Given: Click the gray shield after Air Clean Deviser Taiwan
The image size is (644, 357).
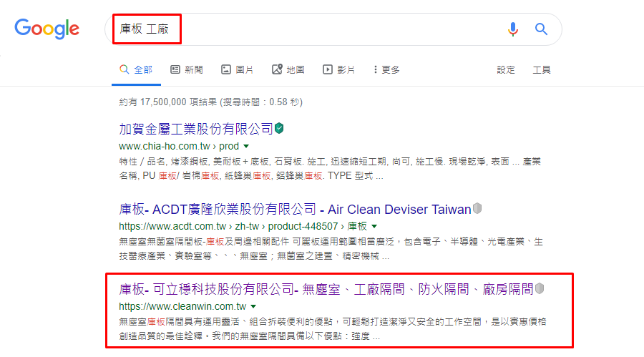Looking at the screenshot, I should [x=477, y=208].
